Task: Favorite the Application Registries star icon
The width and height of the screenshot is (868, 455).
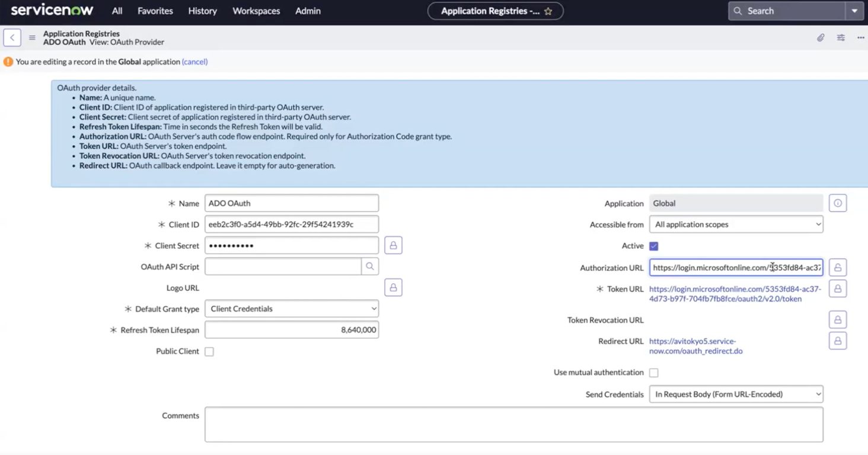Action: point(548,11)
